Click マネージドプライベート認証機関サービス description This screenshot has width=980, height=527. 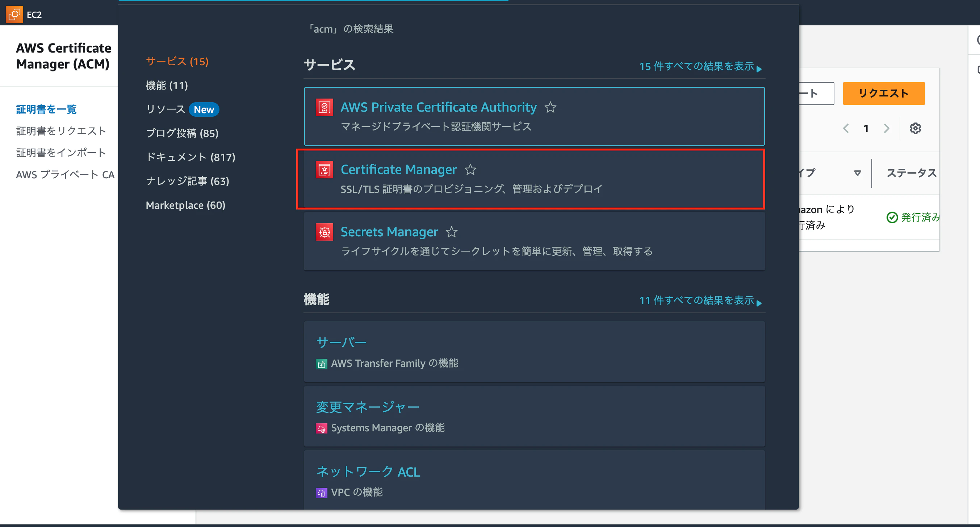tap(436, 127)
